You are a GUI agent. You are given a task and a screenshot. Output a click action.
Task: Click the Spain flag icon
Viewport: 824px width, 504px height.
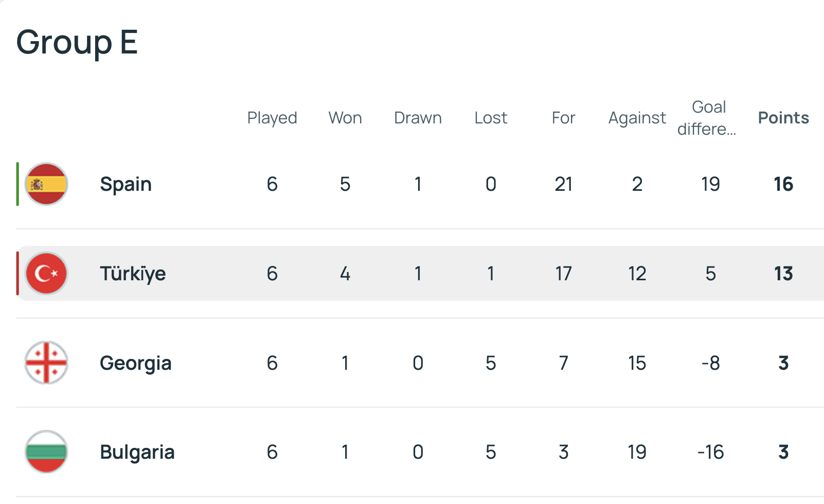[46, 184]
